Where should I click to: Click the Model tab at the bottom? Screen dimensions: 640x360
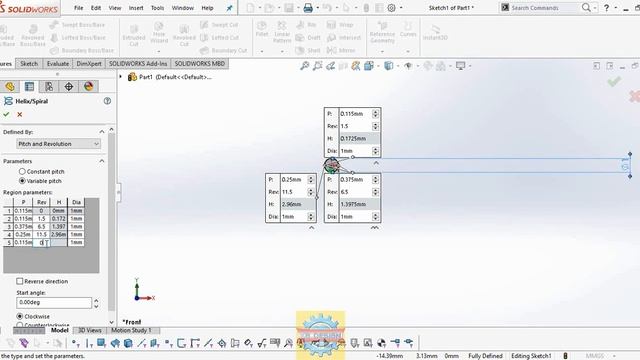[60, 330]
